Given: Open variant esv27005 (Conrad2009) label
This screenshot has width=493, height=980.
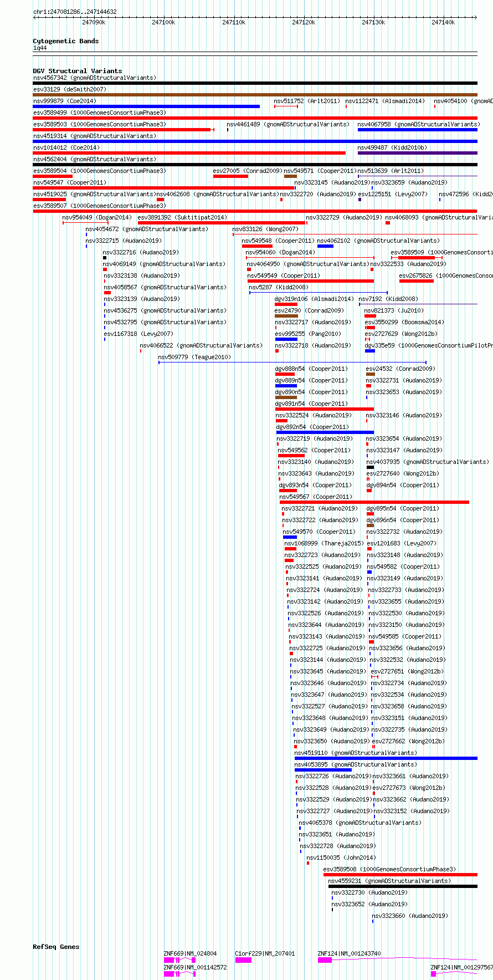Looking at the screenshot, I should (x=248, y=171).
